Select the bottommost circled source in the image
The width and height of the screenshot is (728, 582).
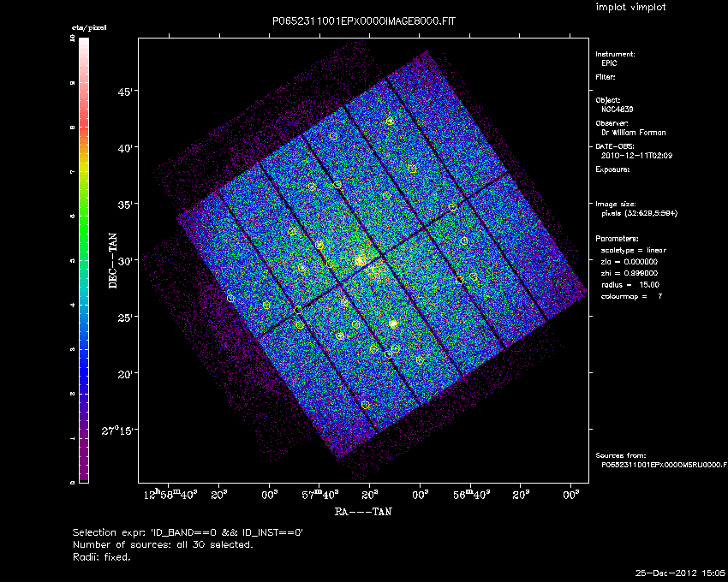(366, 405)
